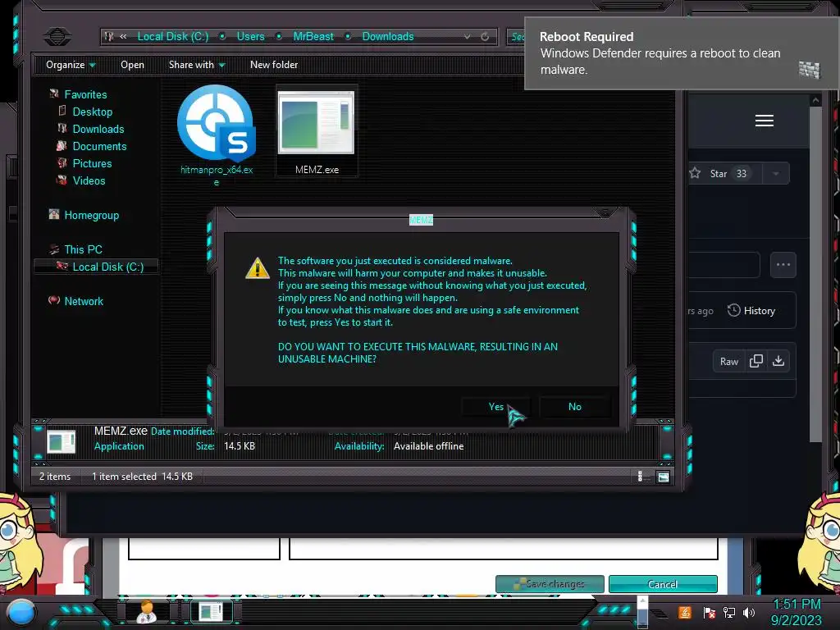Open Action Center flag tray icon

[x=709, y=612]
